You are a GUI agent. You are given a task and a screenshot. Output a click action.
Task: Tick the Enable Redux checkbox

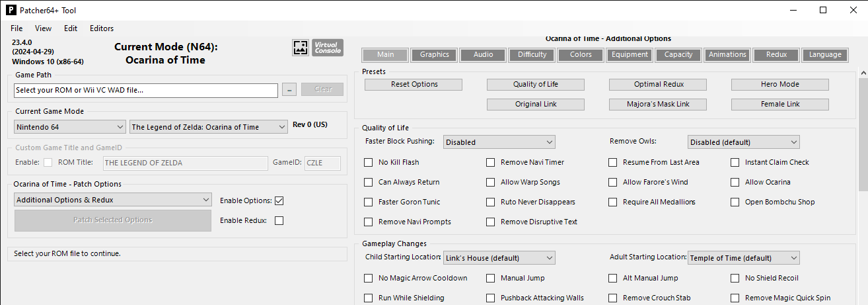(279, 220)
